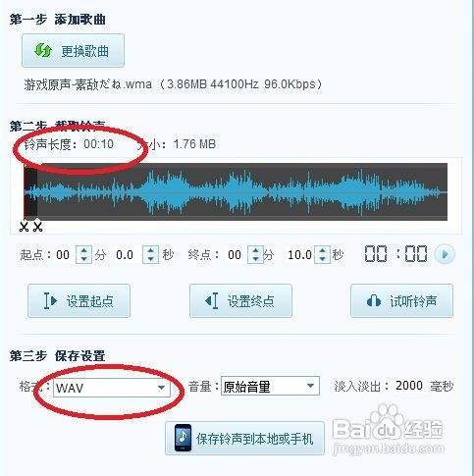Open the 原始音量 volume dropdown
Screen dimensions: 474x476
pos(270,387)
